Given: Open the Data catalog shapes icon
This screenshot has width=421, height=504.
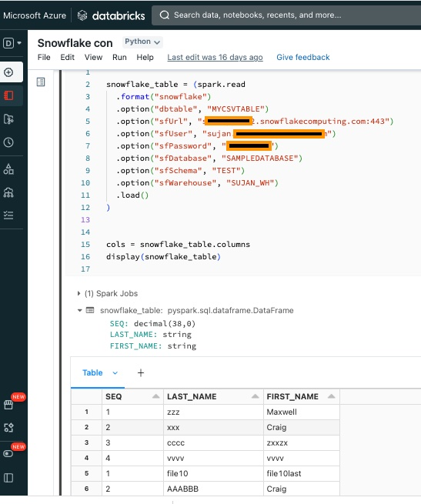Looking at the screenshot, I should [8, 169].
